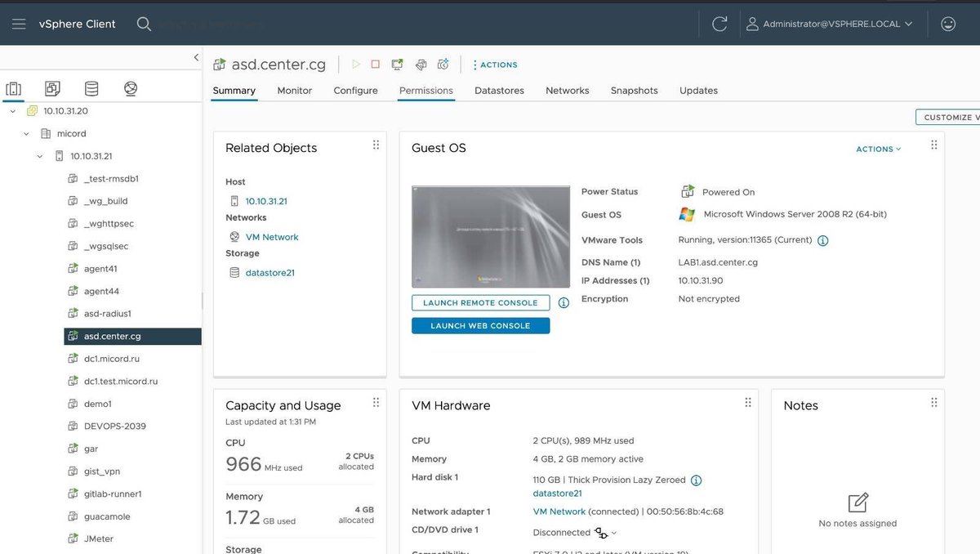This screenshot has height=554, width=980.
Task: Open the Configure tab
Action: click(x=356, y=91)
